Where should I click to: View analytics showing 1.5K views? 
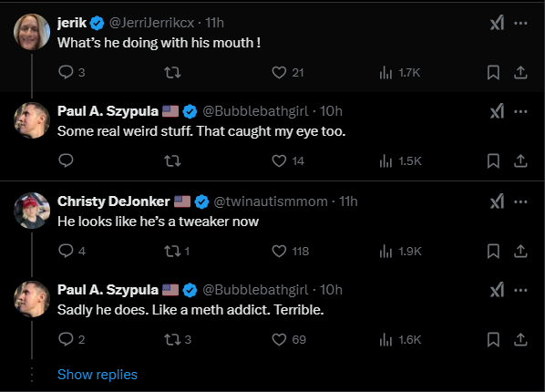point(400,160)
